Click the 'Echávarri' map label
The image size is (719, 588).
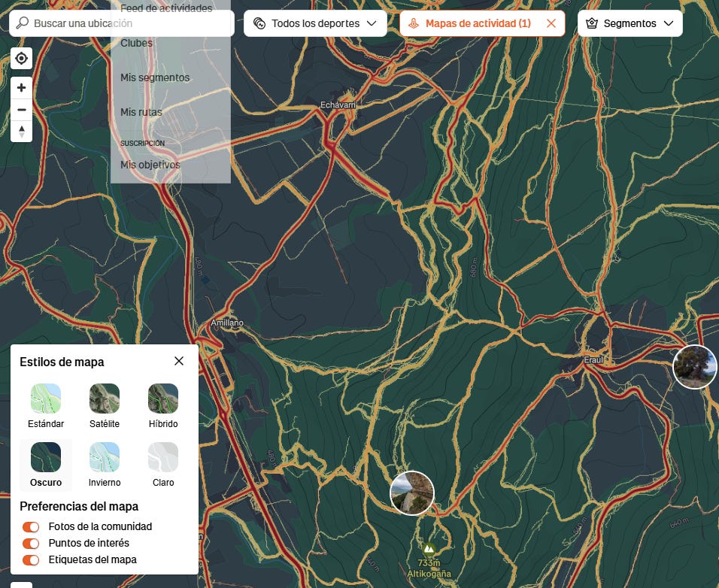pyautogui.click(x=338, y=105)
